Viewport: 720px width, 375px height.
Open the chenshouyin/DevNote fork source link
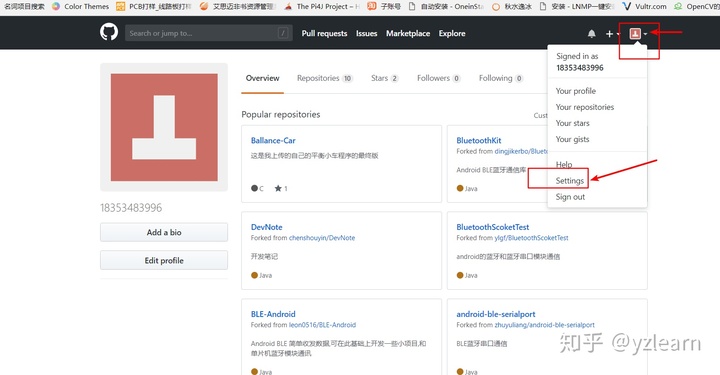[x=322, y=238]
